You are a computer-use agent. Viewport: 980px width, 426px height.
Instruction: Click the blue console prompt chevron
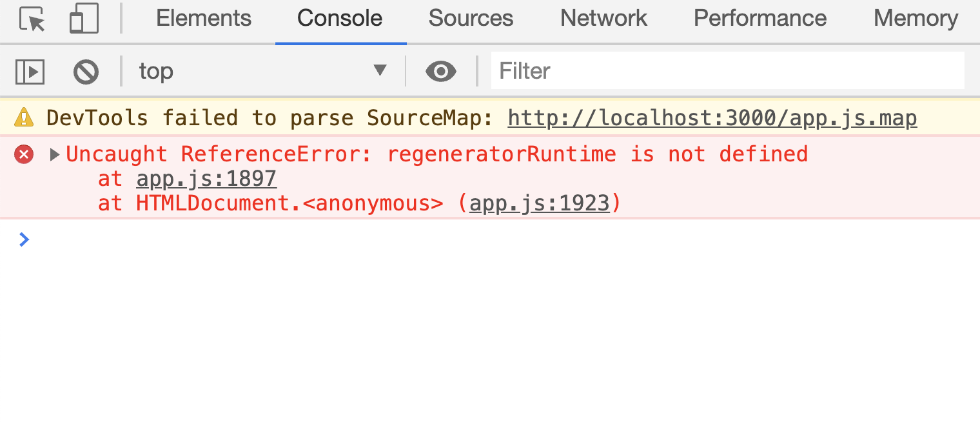pyautogui.click(x=24, y=240)
